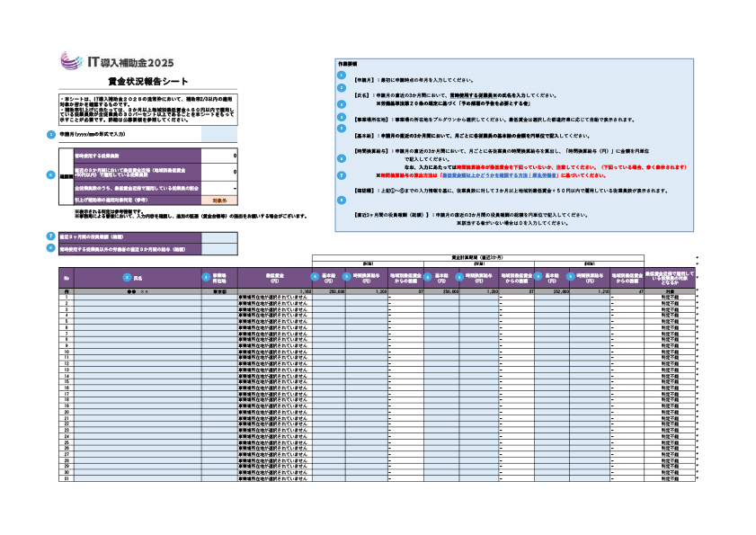
Task: Click the 対象外 judgment result cell
Action: point(219,201)
